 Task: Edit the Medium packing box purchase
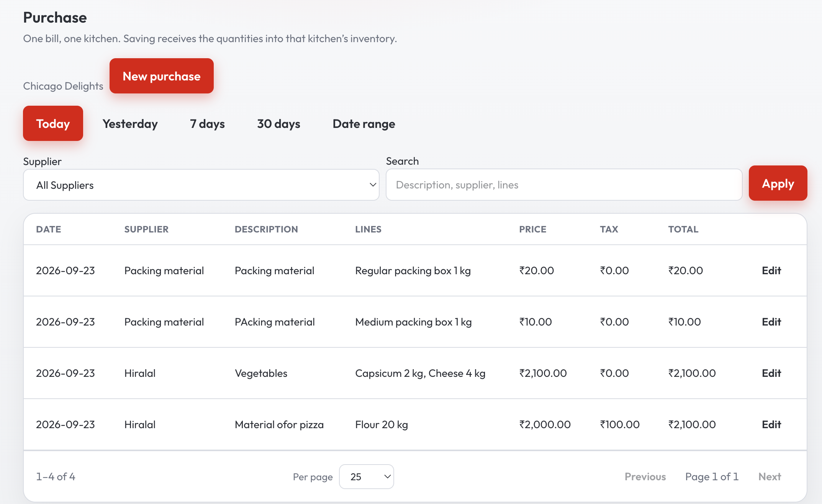[x=771, y=322]
